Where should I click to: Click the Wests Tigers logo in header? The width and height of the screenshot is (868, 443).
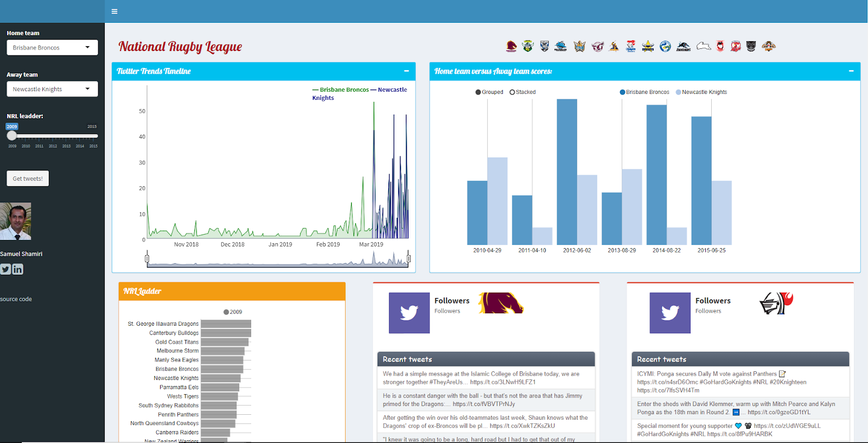(x=768, y=46)
